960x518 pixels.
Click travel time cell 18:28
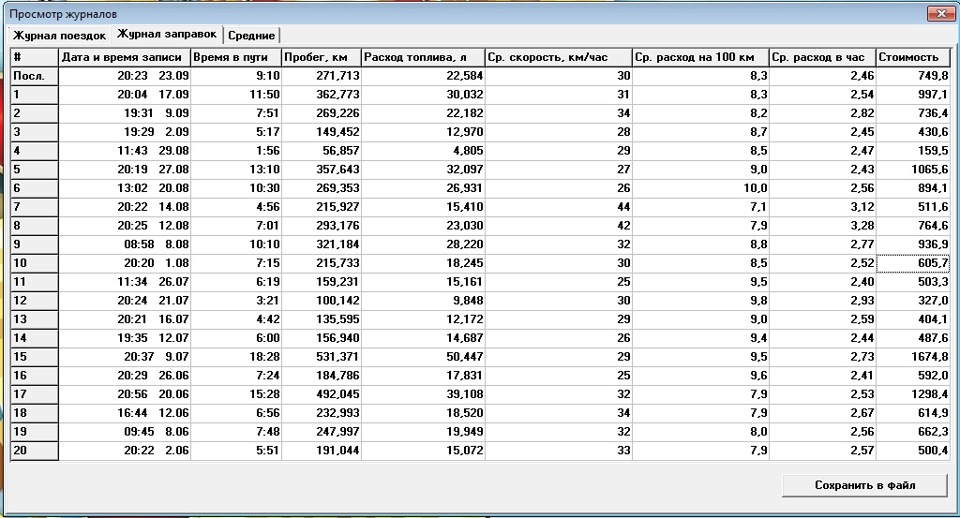[x=236, y=356]
